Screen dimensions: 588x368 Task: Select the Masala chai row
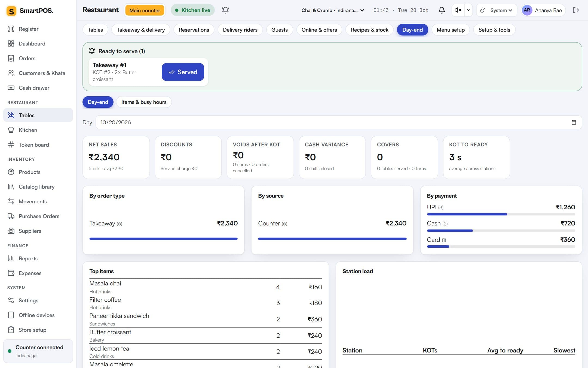tap(206, 287)
